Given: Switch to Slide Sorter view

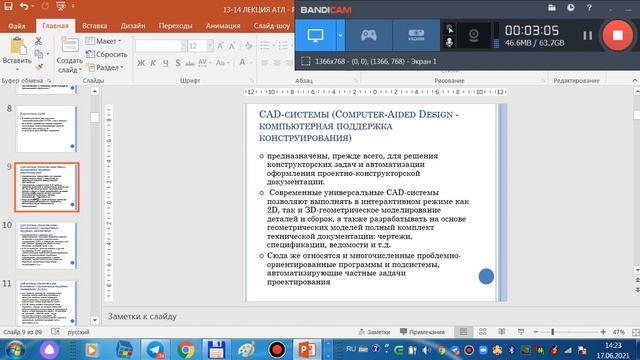Looking at the screenshot, I should 482,332.
